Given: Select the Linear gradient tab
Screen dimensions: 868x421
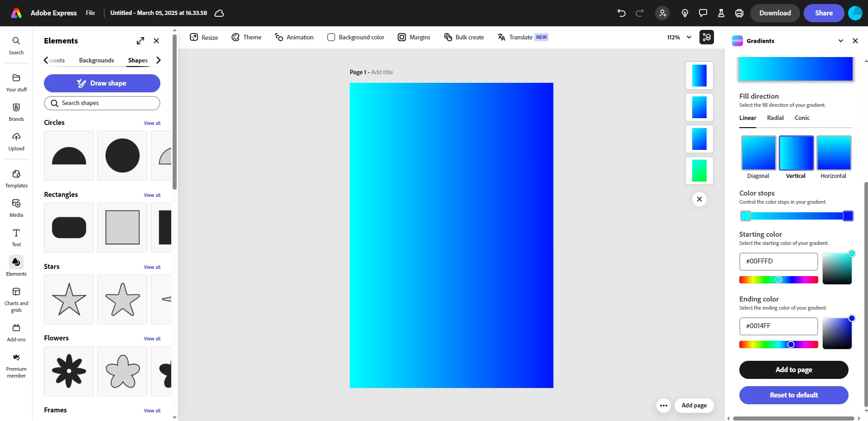Looking at the screenshot, I should pyautogui.click(x=748, y=118).
